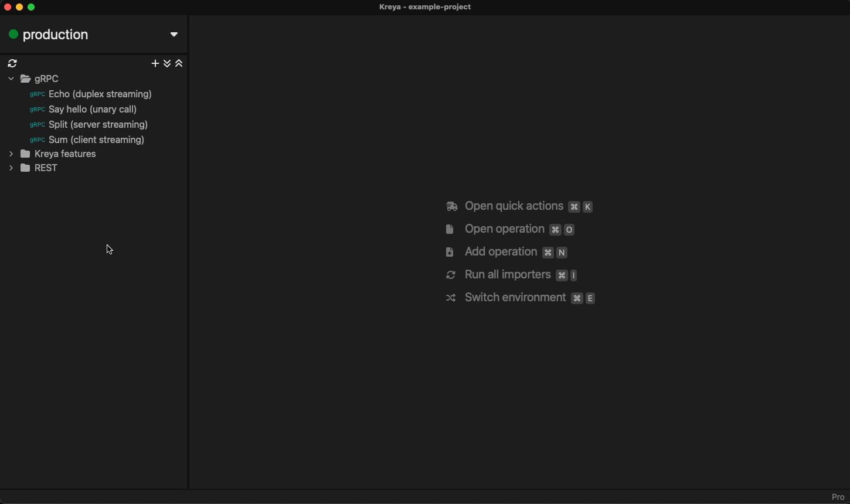Screen dimensions: 850x504
Task: Select the Say hello (unary call) operation
Action: [93, 109]
